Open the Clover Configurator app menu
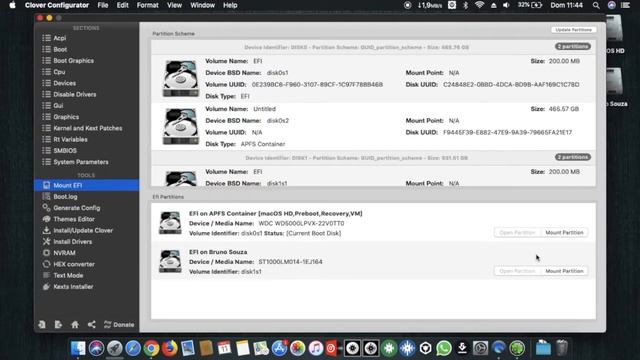This screenshot has width=640, height=360. 57,5
